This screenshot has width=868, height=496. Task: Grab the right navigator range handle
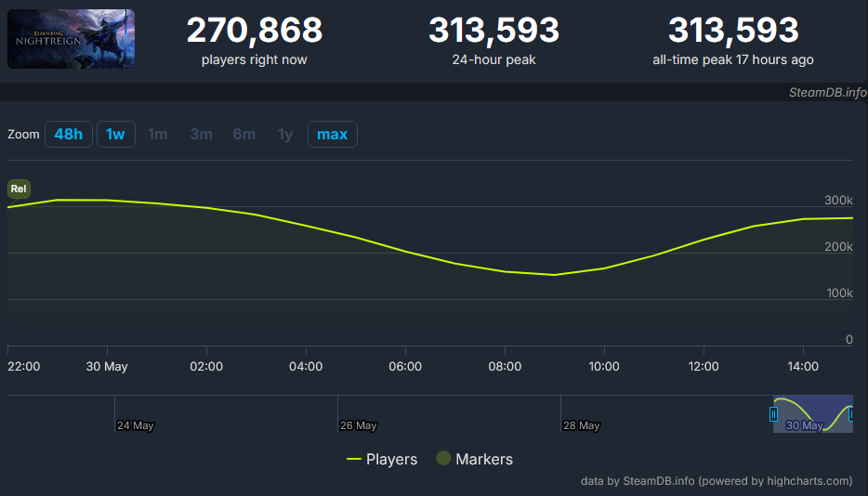(851, 414)
